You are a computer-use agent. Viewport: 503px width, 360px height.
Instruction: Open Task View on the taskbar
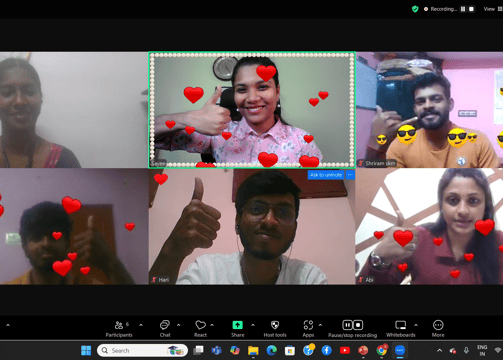pos(198,350)
